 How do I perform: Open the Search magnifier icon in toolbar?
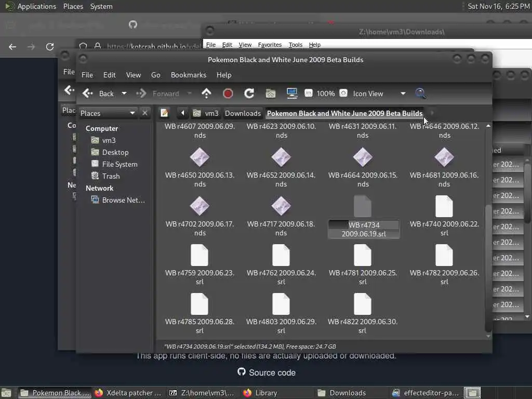click(x=420, y=94)
